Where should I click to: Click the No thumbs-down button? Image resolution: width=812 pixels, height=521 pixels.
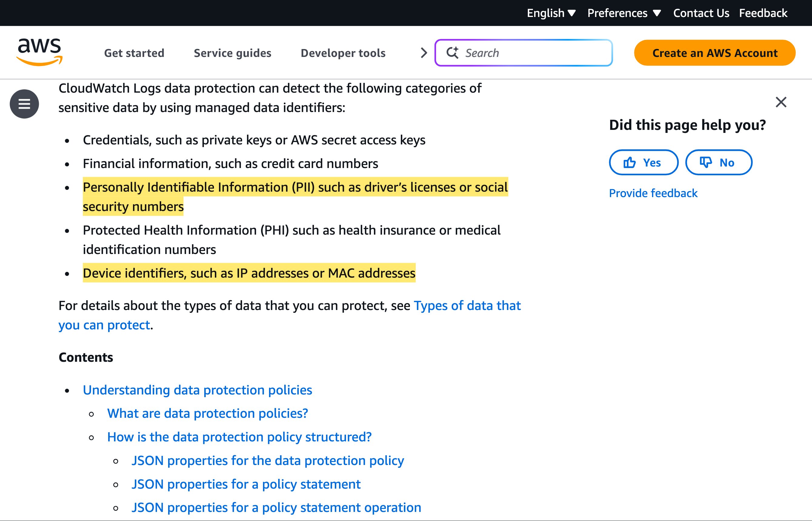(719, 162)
